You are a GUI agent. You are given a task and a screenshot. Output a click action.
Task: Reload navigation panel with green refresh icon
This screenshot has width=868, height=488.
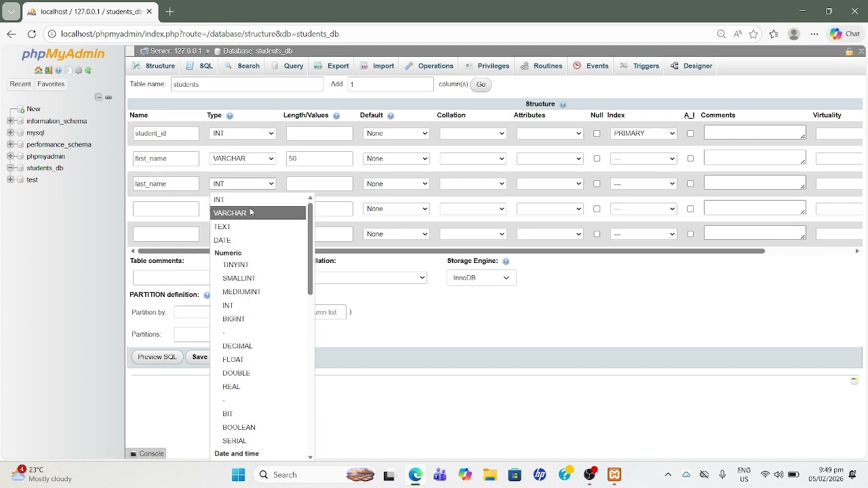coord(88,70)
